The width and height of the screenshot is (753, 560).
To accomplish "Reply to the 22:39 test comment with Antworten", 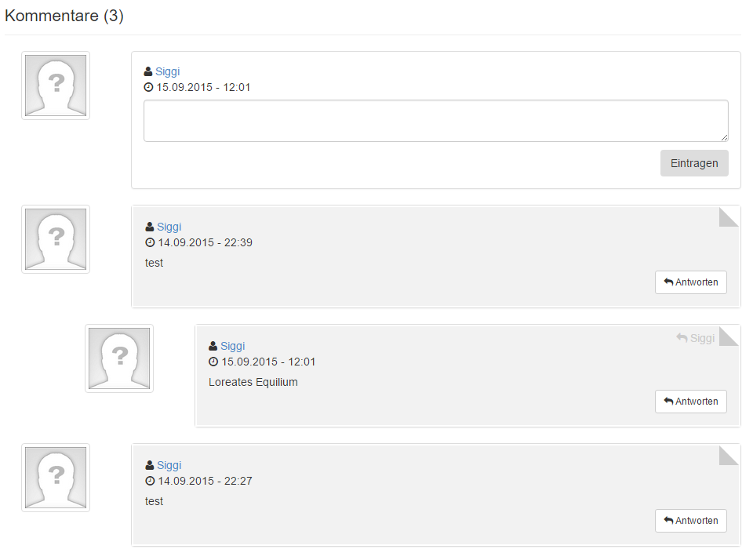I will click(x=691, y=282).
